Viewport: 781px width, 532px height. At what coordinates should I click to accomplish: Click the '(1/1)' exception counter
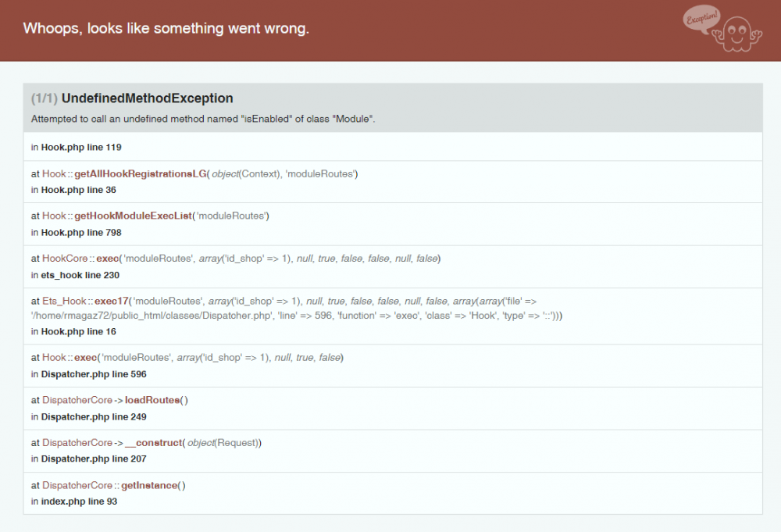(41, 98)
